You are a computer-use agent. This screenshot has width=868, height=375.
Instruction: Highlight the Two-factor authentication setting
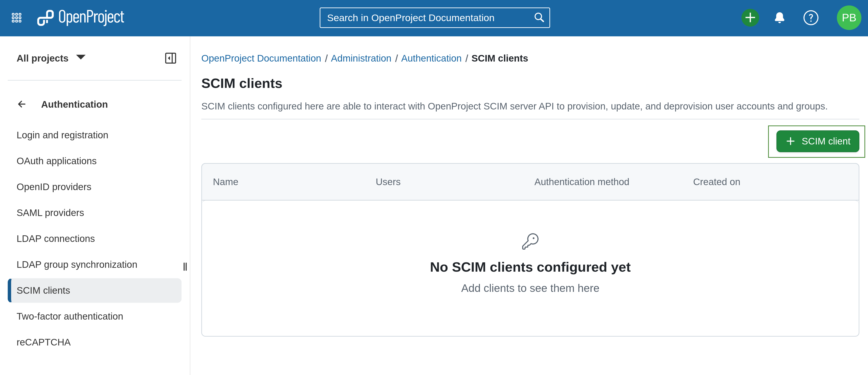[x=70, y=316]
